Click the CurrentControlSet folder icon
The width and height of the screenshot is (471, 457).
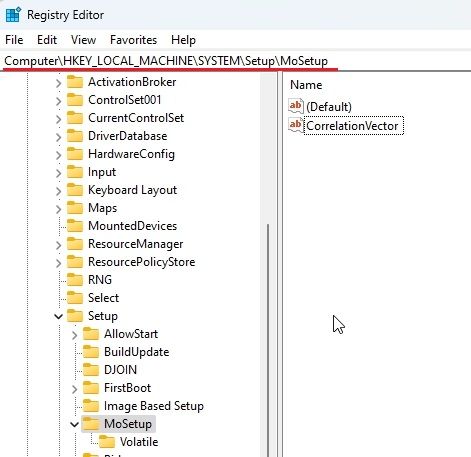[x=75, y=118]
